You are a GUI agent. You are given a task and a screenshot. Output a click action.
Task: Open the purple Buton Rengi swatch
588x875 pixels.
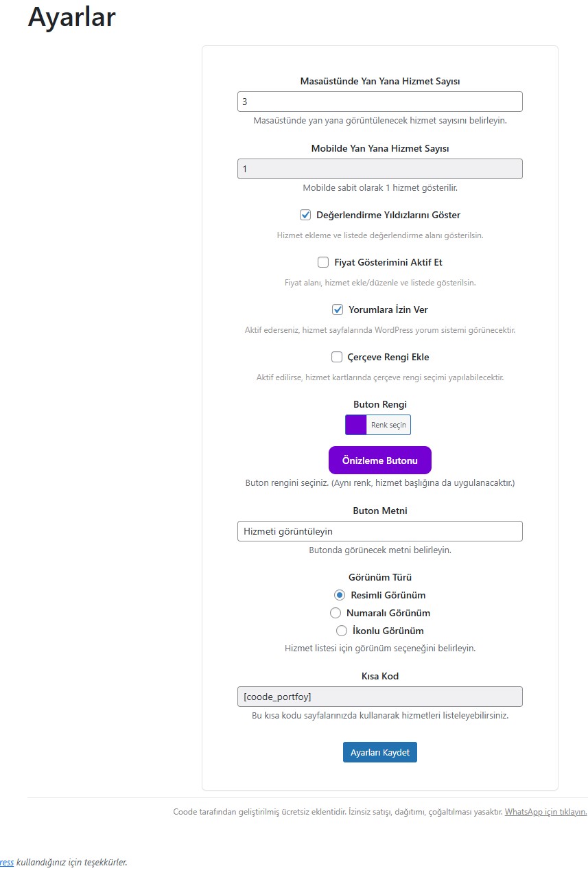point(356,425)
